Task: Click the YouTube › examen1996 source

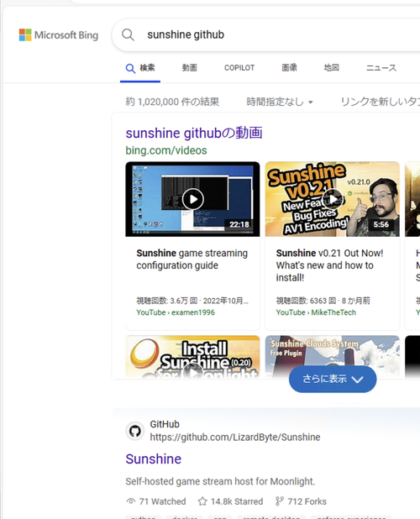Action: pyautogui.click(x=176, y=312)
